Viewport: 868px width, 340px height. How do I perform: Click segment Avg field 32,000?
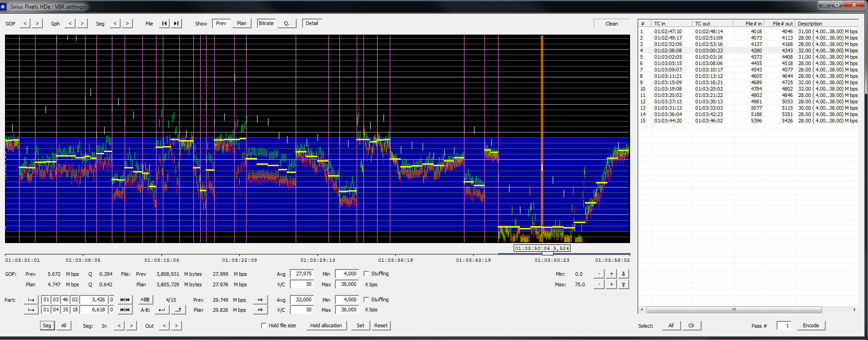302,299
